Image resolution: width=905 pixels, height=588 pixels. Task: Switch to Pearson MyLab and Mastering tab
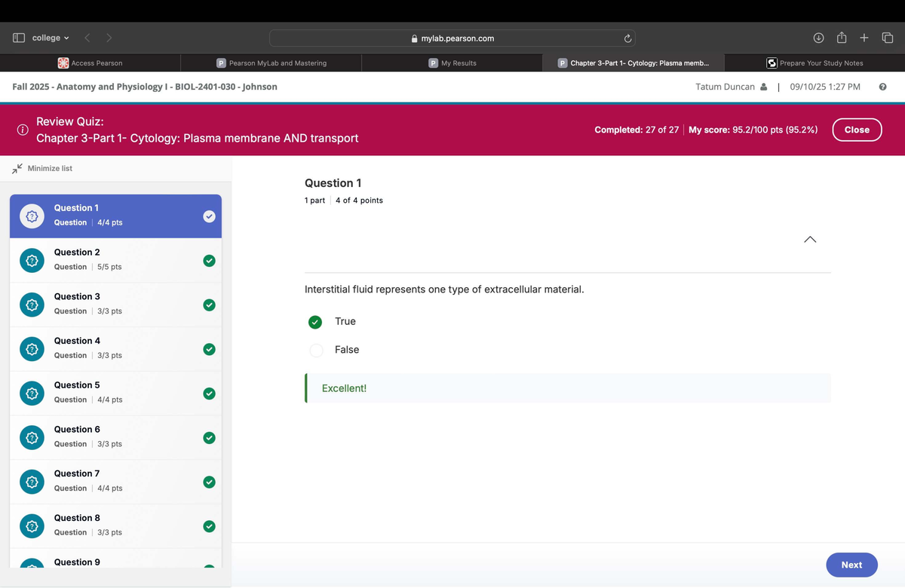pos(271,63)
